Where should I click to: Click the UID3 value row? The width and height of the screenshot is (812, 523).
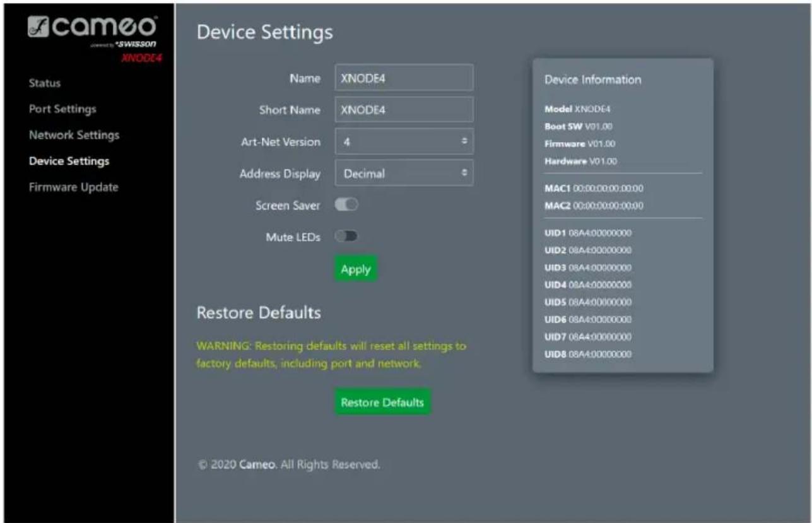(588, 267)
